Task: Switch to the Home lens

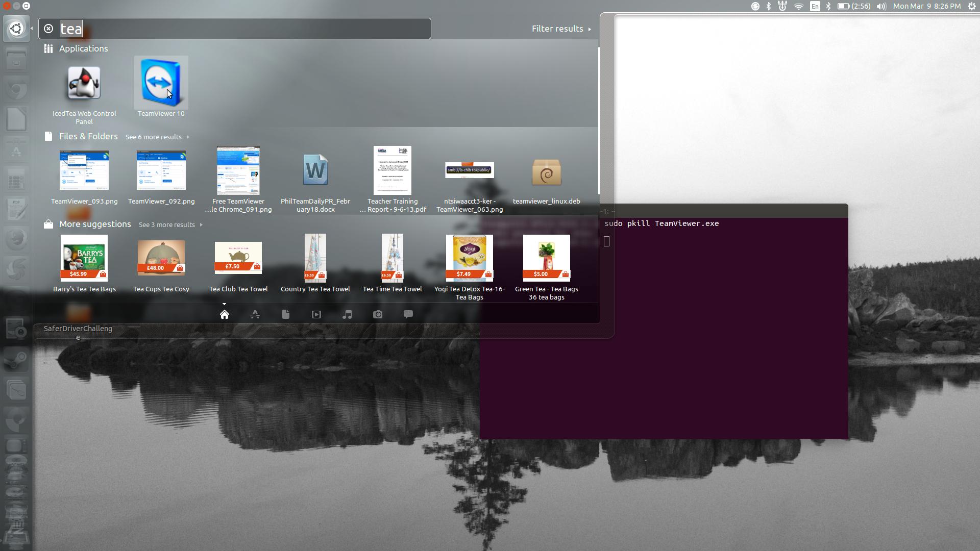Action: (225, 314)
